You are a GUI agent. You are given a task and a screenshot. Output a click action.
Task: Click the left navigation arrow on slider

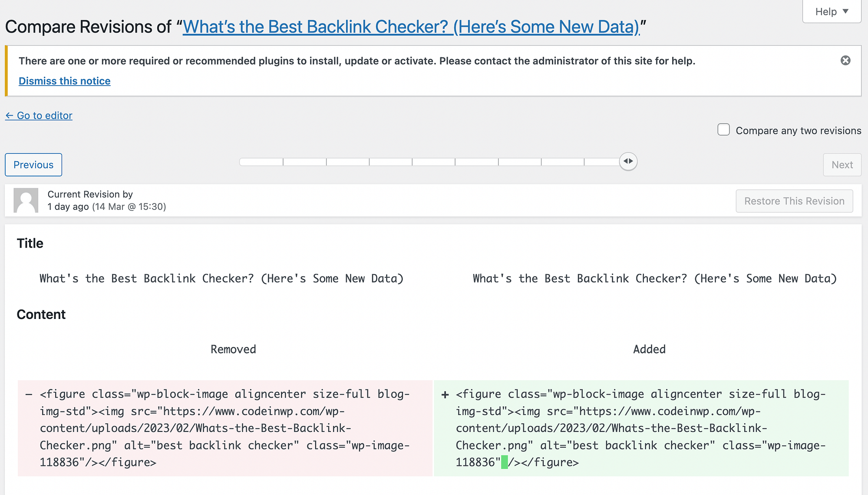[x=625, y=161]
